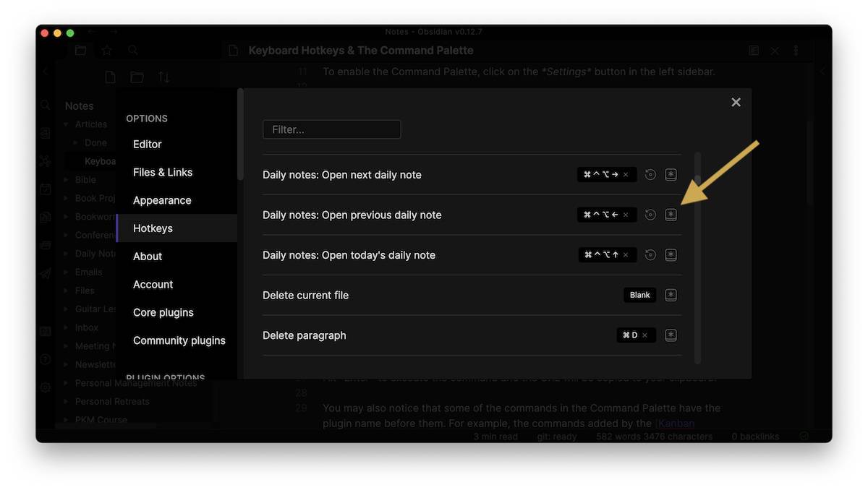Open the paper plane icon in the ribbon
Image resolution: width=868 pixels, height=490 pixels.
[45, 273]
